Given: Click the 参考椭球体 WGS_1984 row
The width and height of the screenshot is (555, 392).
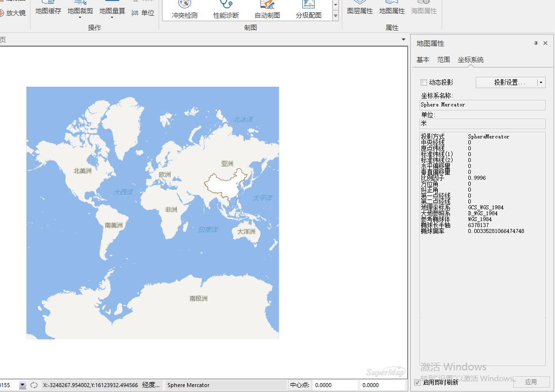Looking at the screenshot, I should point(456,219).
